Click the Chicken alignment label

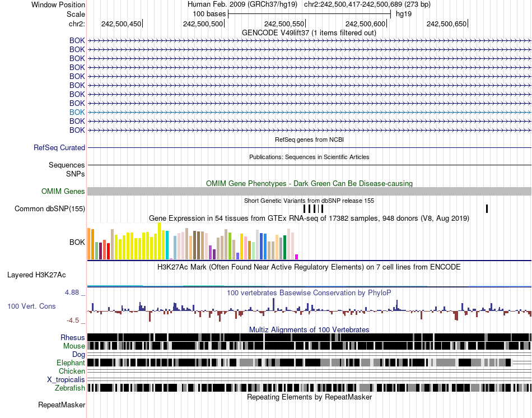point(72,371)
